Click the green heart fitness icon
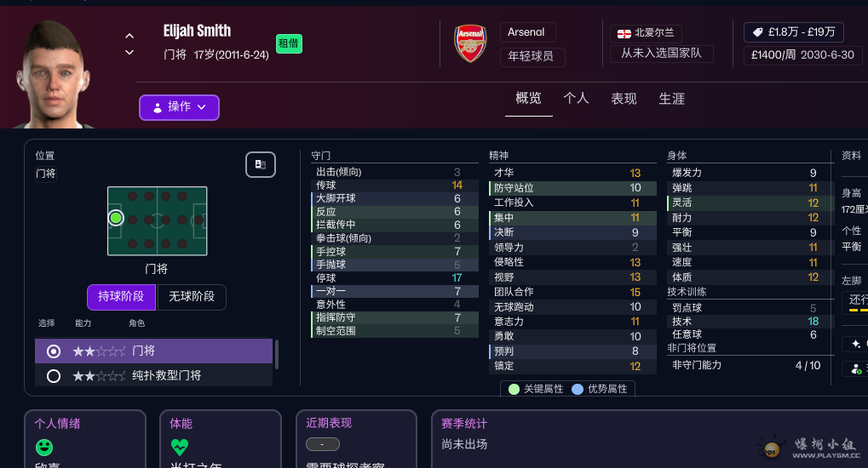 point(180,447)
